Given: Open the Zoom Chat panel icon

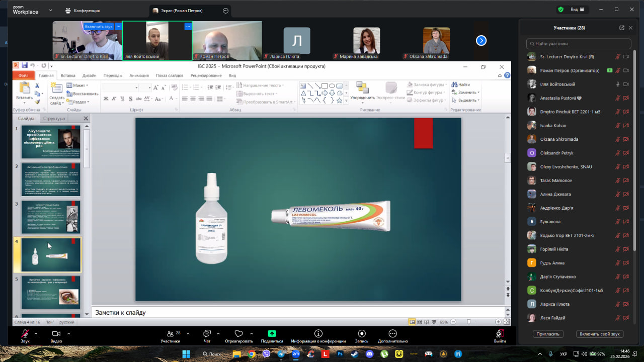Looking at the screenshot, I should tap(207, 334).
